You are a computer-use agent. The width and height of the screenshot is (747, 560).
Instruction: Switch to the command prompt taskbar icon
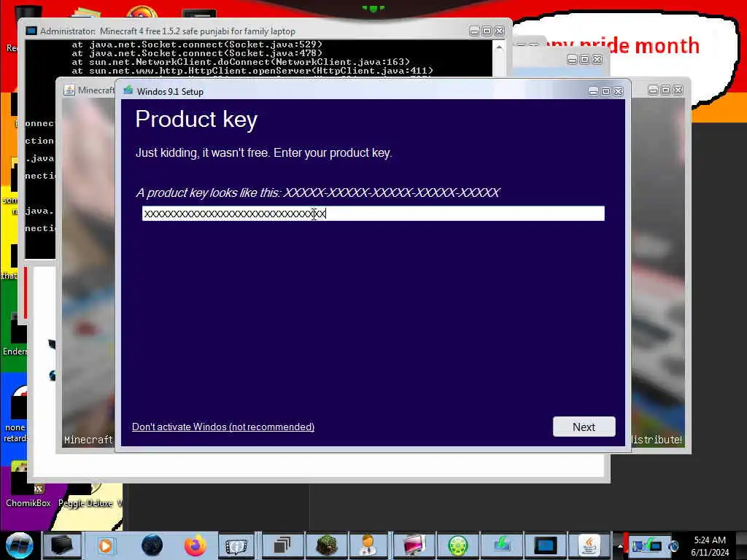(546, 545)
